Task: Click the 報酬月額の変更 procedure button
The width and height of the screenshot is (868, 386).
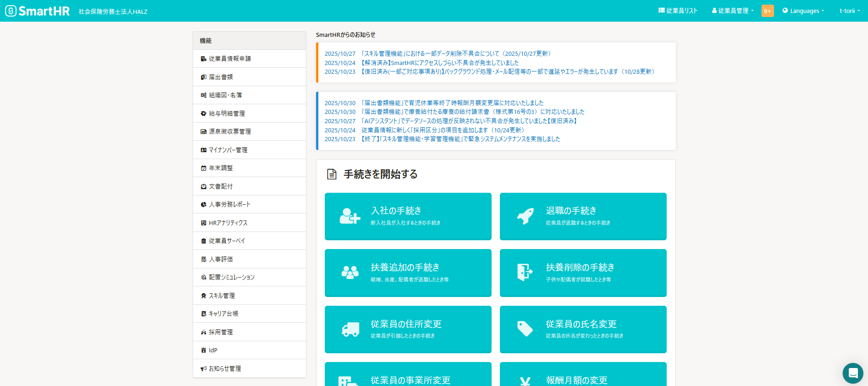Action: click(x=583, y=376)
